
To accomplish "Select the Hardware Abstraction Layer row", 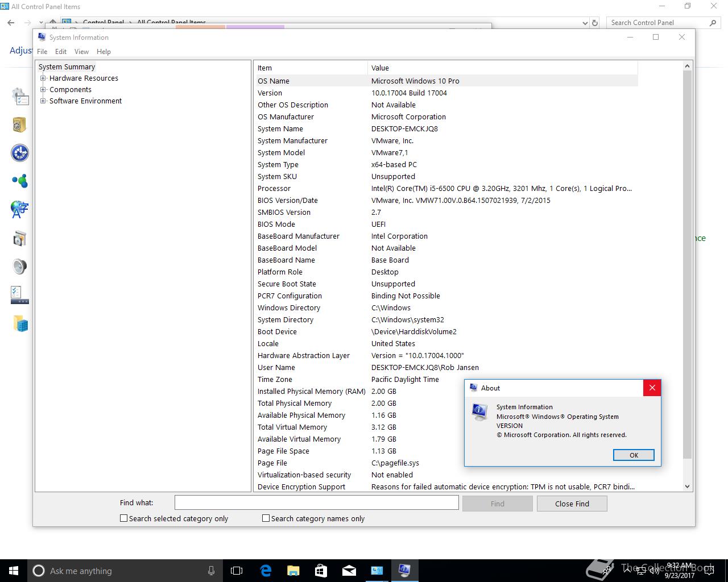I will pos(446,355).
